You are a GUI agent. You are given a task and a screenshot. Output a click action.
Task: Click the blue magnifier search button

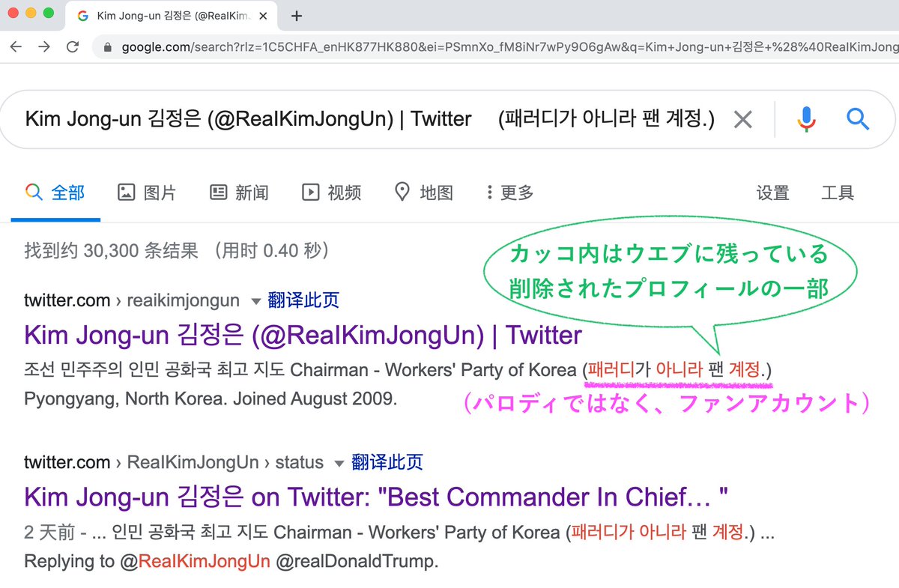[x=857, y=118]
